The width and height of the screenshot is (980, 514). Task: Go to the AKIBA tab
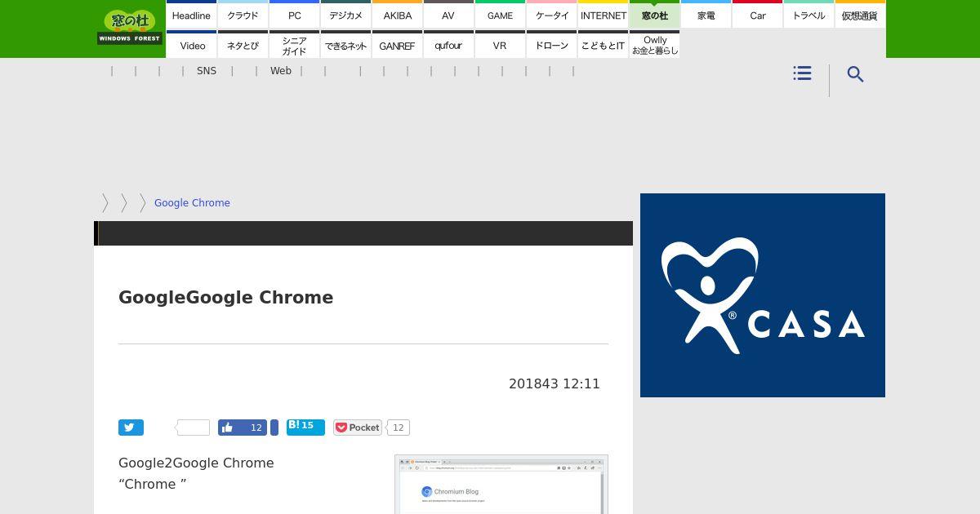coord(397,15)
